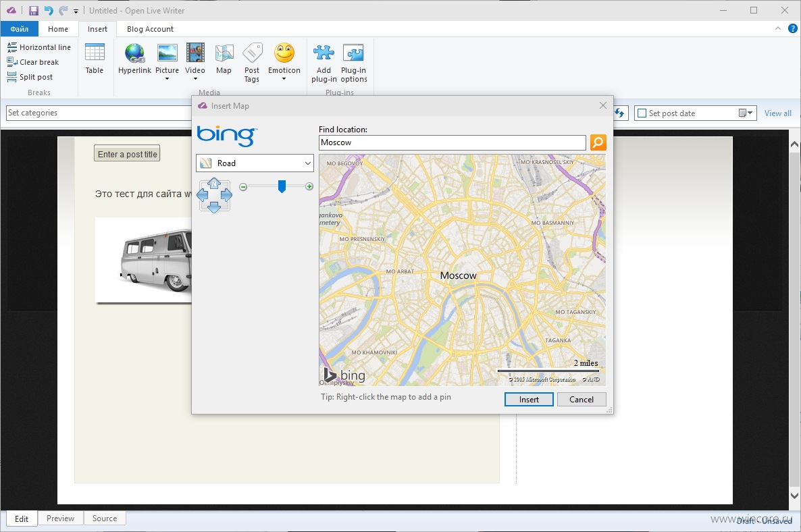Insert a Clear break
This screenshot has height=532, width=801.
click(33, 62)
